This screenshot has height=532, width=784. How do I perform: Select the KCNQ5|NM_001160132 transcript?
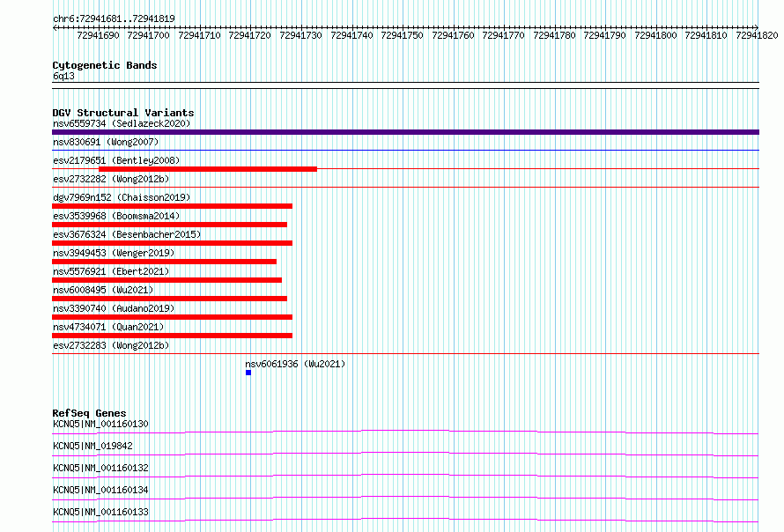pos(100,468)
